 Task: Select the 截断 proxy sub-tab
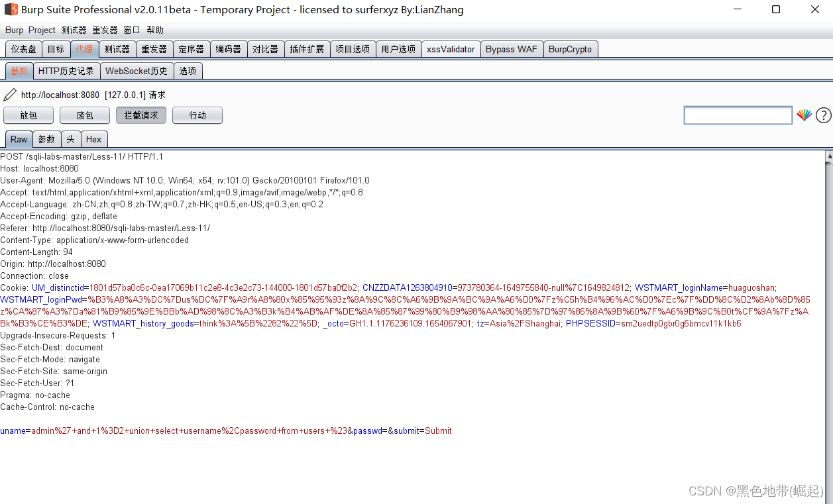click(19, 71)
